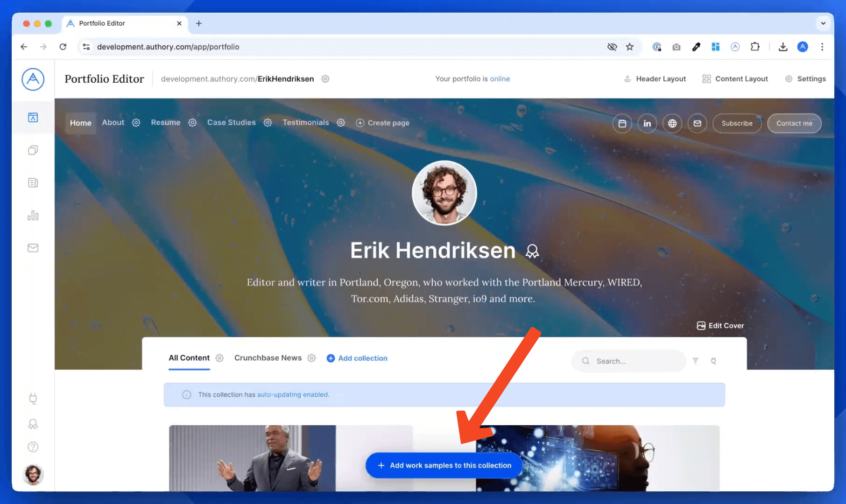Image resolution: width=846 pixels, height=504 pixels.
Task: Open the help question mark icon
Action: coord(33,447)
